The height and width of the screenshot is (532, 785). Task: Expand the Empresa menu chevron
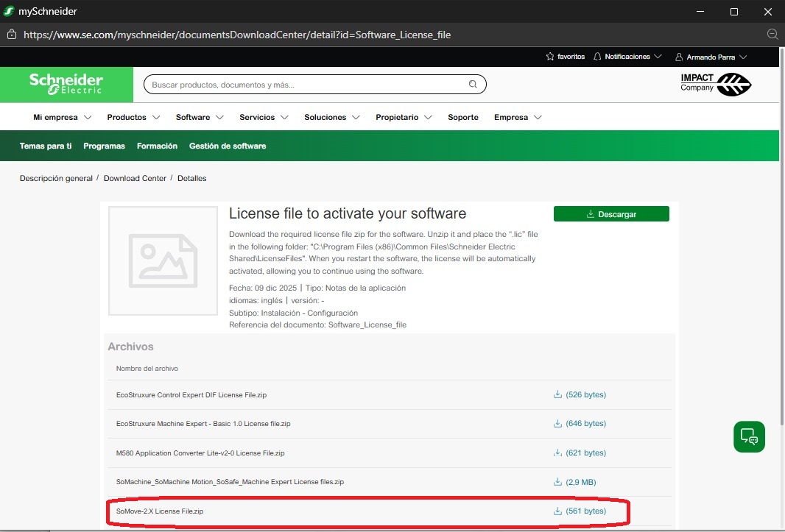pos(538,117)
